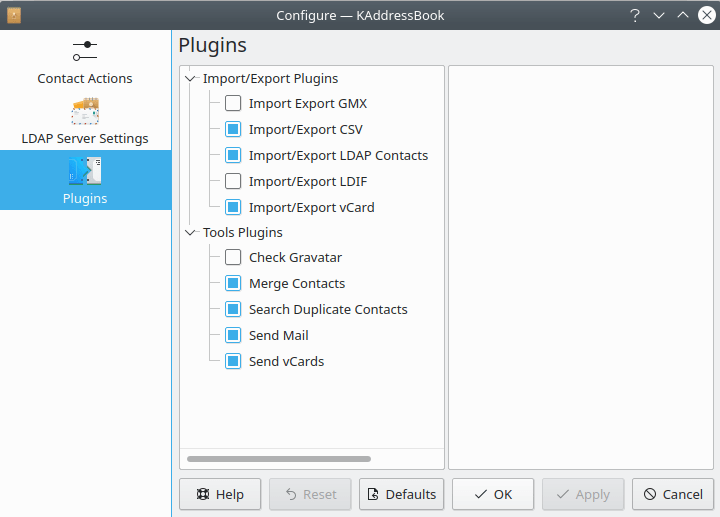Viewport: 720px width, 517px height.
Task: Click the KAddressBook title bar app icon
Action: pos(13,15)
